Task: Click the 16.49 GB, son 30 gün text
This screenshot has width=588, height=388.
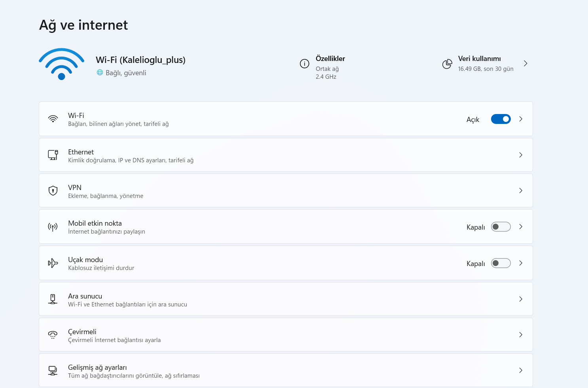Action: [x=486, y=69]
